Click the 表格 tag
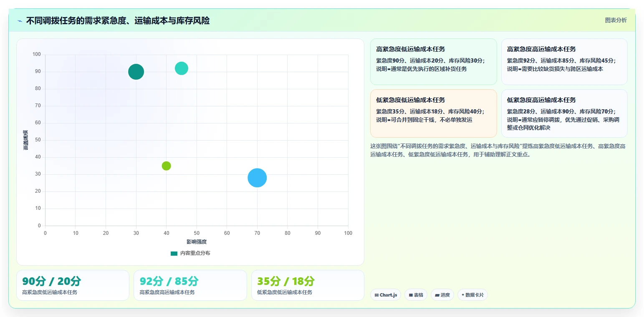Image resolution: width=644 pixels, height=317 pixels. pos(416,295)
